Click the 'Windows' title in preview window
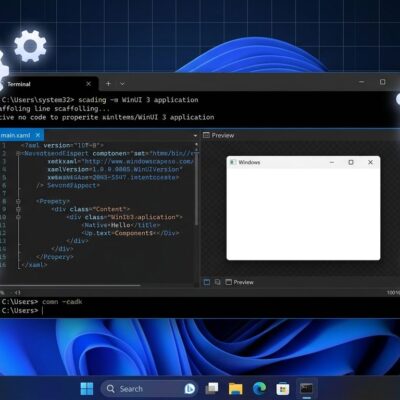This screenshot has width=400, height=400. tap(249, 162)
